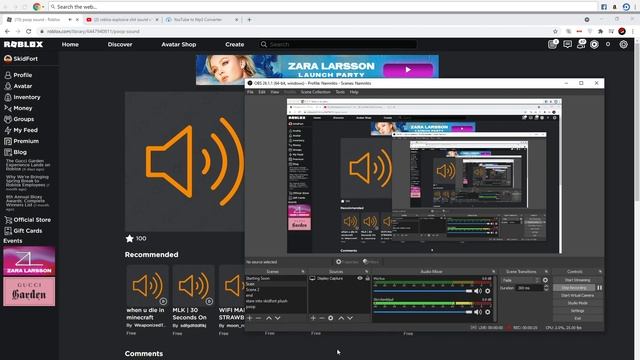Mute the Desktop Audio channel

pos(478,312)
